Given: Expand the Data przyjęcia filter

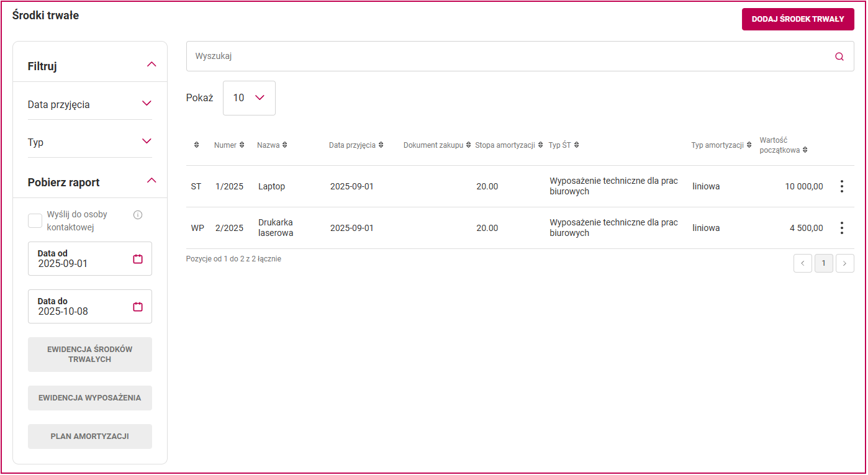Looking at the screenshot, I should click(147, 103).
